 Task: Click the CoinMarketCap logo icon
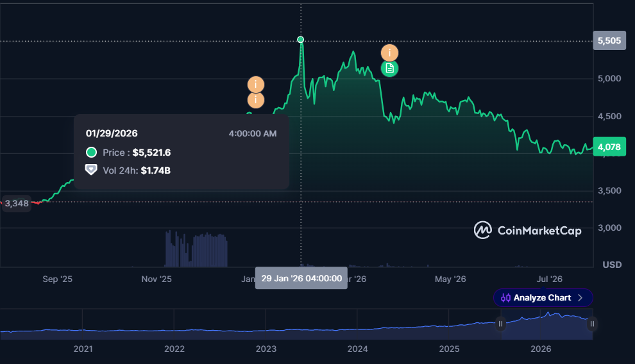click(x=483, y=230)
